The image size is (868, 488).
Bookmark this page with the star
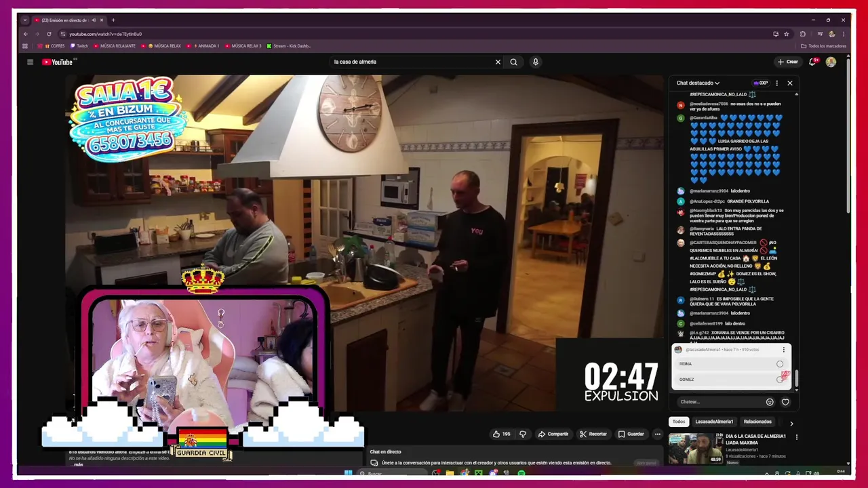tap(787, 34)
